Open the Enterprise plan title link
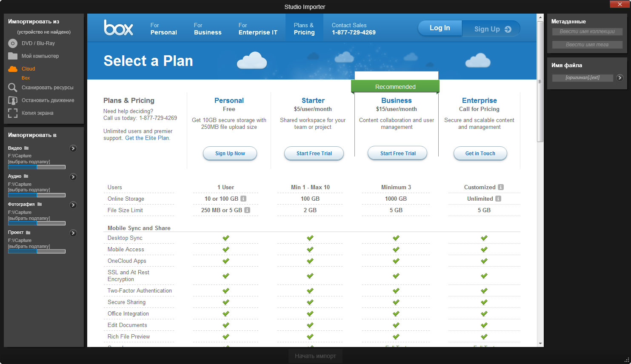 pyautogui.click(x=480, y=100)
